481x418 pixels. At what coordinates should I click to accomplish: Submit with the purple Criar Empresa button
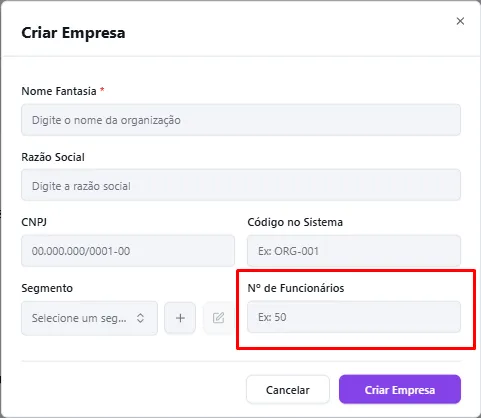[400, 389]
